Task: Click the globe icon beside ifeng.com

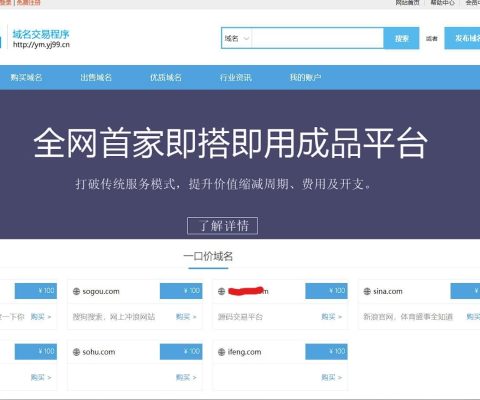Action: point(221,352)
